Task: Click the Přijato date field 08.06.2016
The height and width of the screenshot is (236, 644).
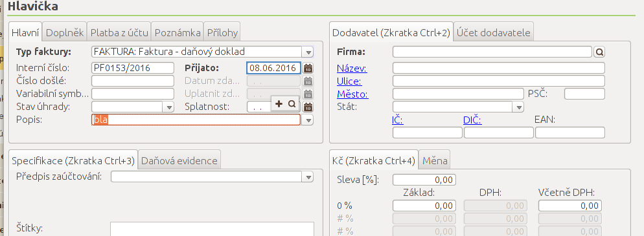Action: pos(273,68)
